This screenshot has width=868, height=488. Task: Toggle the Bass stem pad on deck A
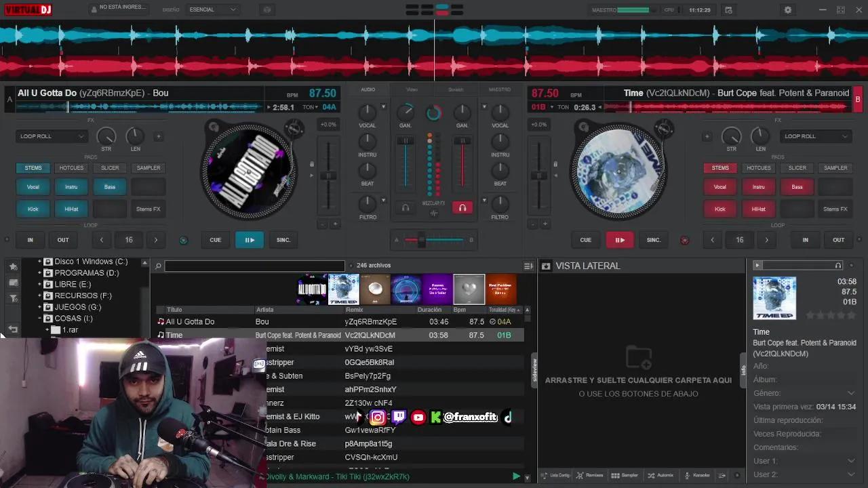[110, 187]
